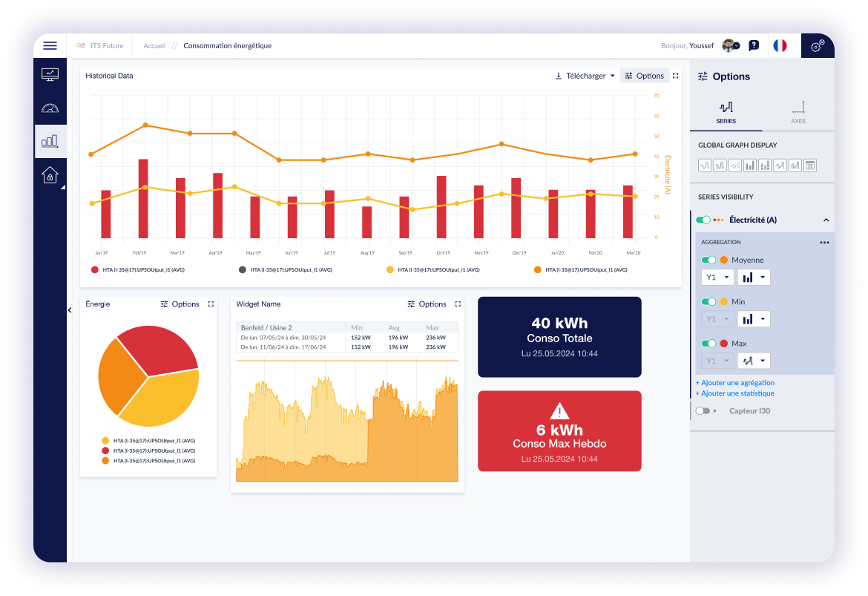This screenshot has height=596, width=868.
Task: Open Y1 axis dropdown for Moyenne
Action: [x=717, y=278]
